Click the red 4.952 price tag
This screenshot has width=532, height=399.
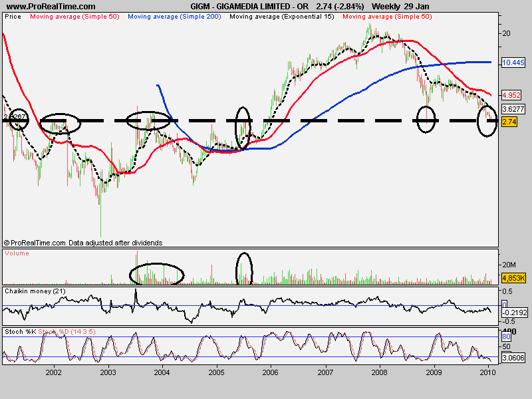[x=511, y=95]
